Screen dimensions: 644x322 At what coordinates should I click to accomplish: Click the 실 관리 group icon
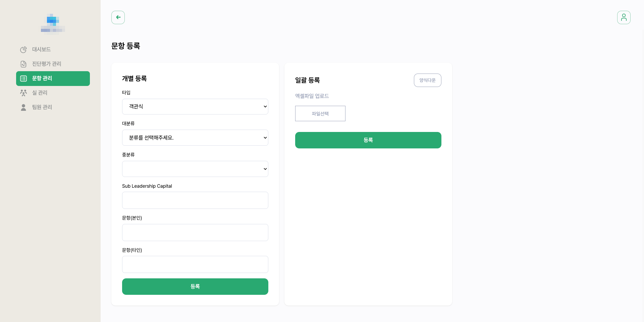point(23,93)
